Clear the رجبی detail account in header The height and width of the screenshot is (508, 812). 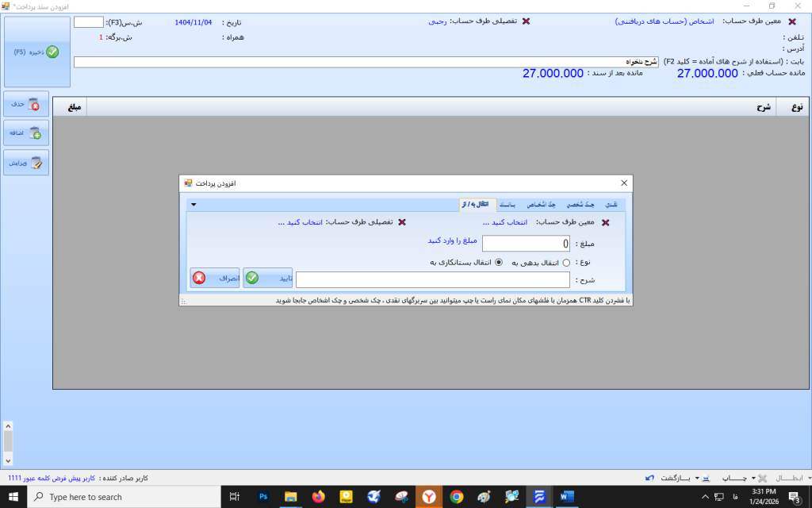526,21
